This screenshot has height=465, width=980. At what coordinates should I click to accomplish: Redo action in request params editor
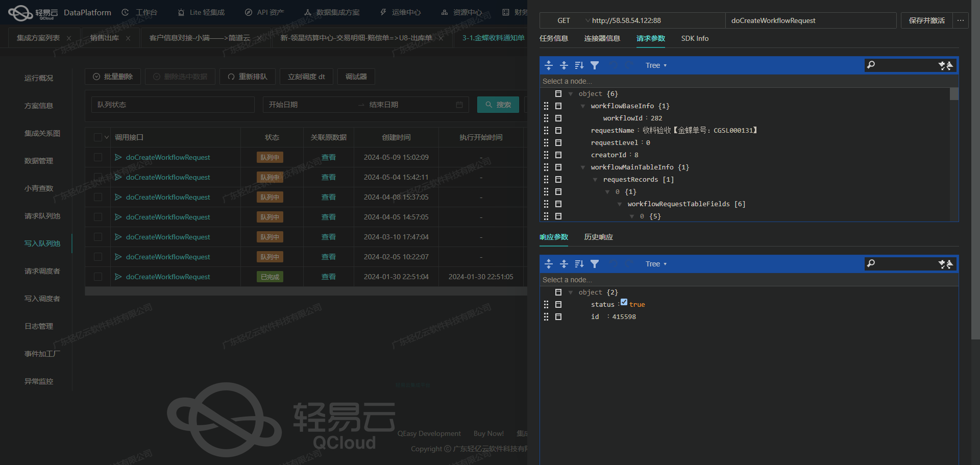pyautogui.click(x=629, y=65)
